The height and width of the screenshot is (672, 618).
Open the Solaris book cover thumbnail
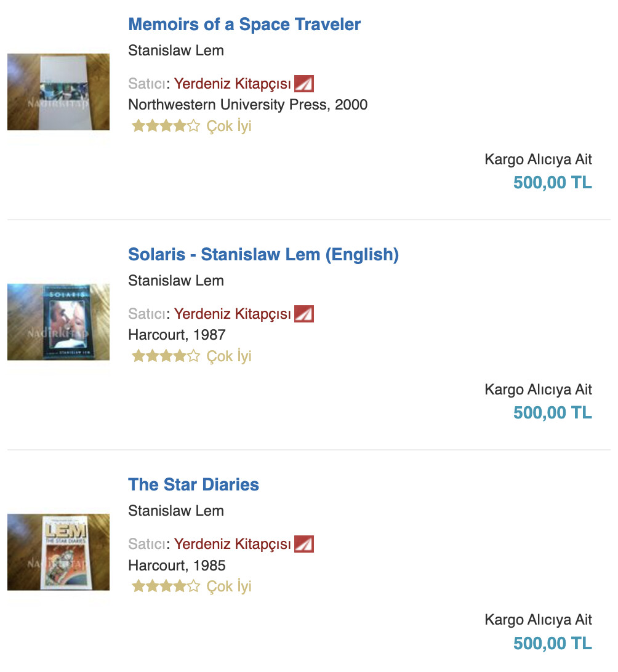tap(58, 322)
